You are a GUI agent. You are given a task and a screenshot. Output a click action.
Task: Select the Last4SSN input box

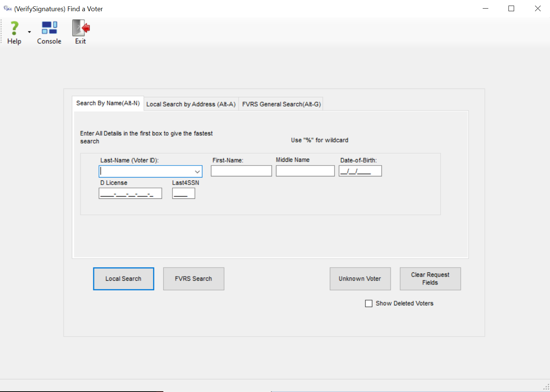point(183,194)
